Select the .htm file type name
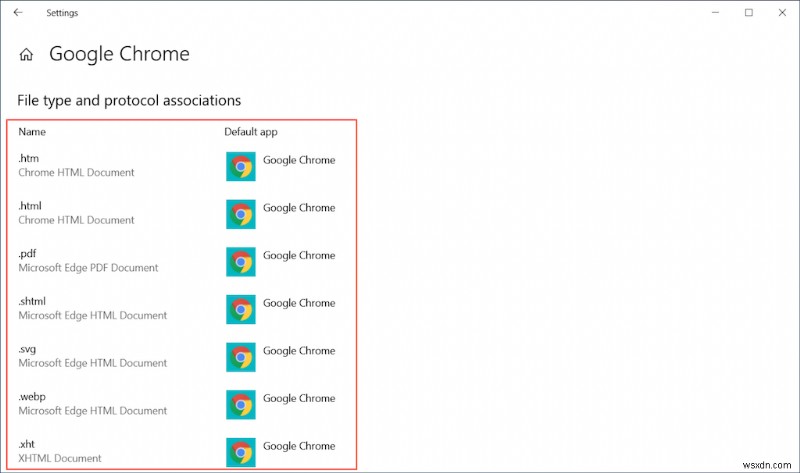The height and width of the screenshot is (473, 800). tap(29, 158)
